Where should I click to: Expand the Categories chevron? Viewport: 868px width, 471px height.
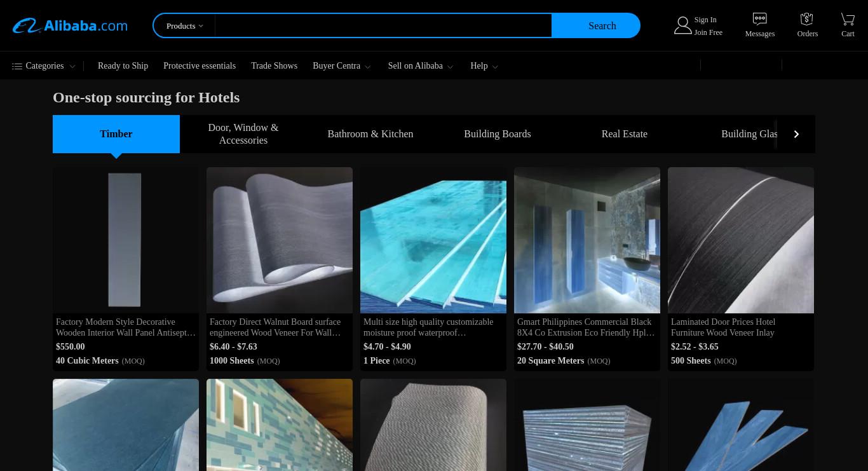[x=72, y=67]
